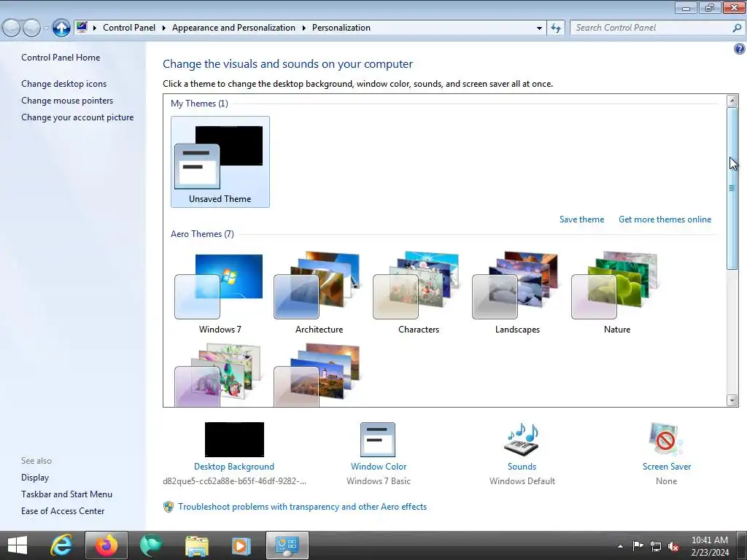This screenshot has width=747, height=560.
Task: Apply the Windows 7 Aero theme
Action: [x=219, y=293]
